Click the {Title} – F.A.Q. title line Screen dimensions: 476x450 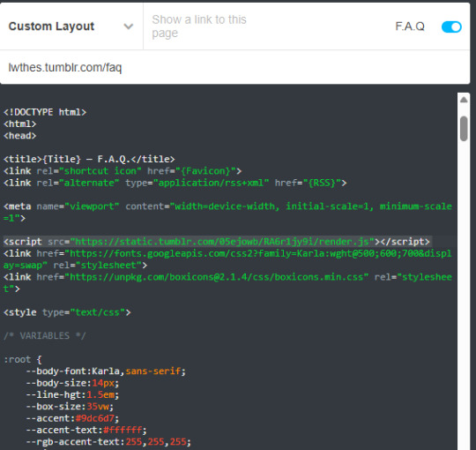(x=89, y=159)
